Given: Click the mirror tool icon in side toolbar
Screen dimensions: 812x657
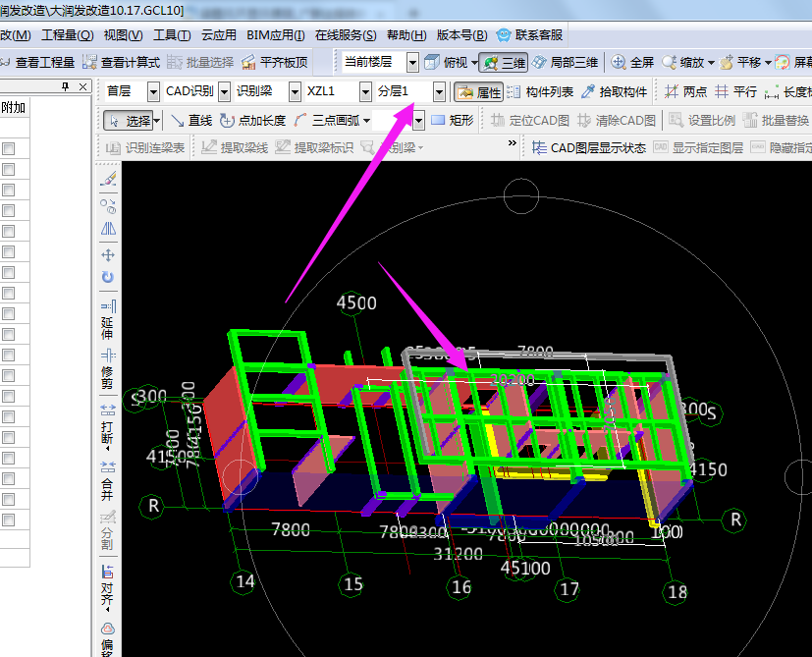Looking at the screenshot, I should tap(108, 229).
